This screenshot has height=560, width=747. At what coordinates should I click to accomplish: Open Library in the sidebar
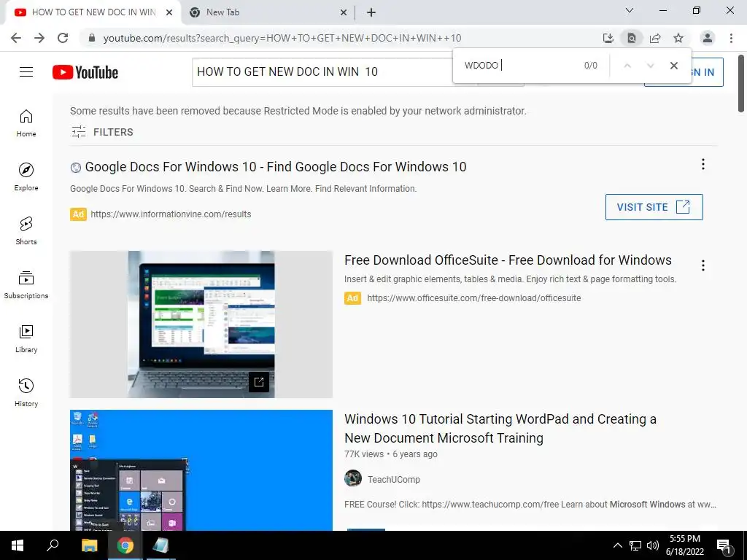(26, 338)
